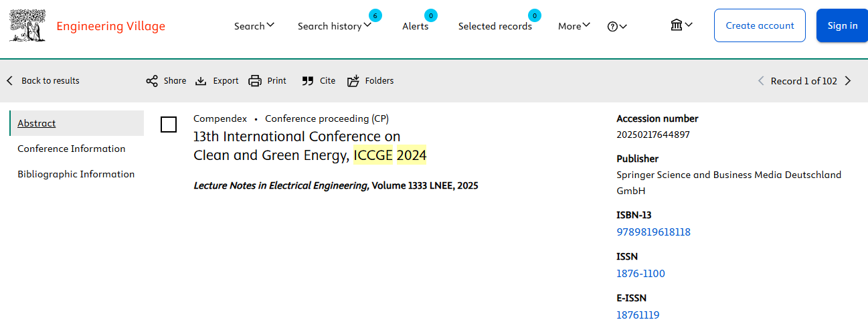Image resolution: width=868 pixels, height=332 pixels.
Task: Click the Share icon
Action: click(x=153, y=81)
